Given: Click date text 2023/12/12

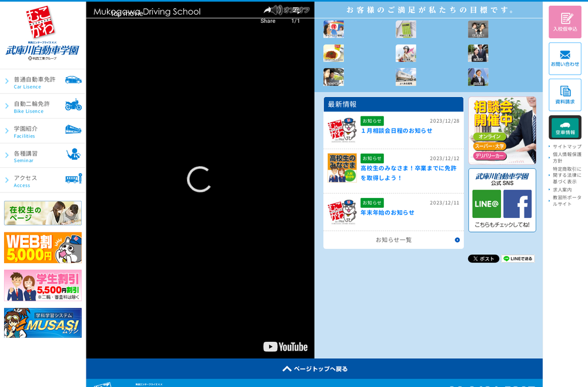Looking at the screenshot, I should click(445, 159).
